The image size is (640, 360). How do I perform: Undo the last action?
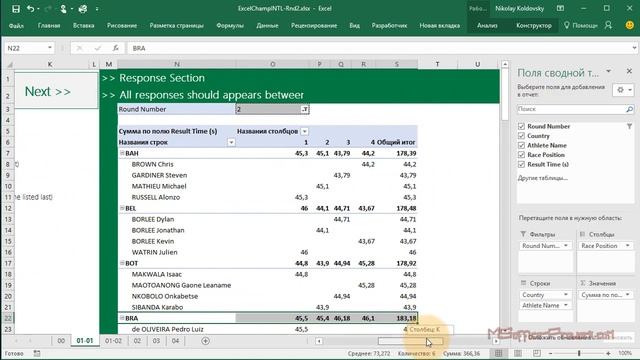pyautogui.click(x=30, y=9)
